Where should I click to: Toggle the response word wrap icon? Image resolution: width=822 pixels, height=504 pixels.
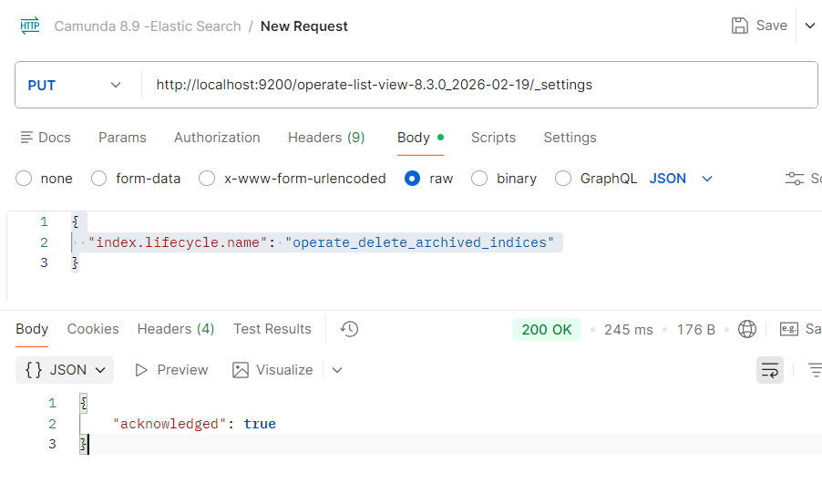[x=770, y=370]
